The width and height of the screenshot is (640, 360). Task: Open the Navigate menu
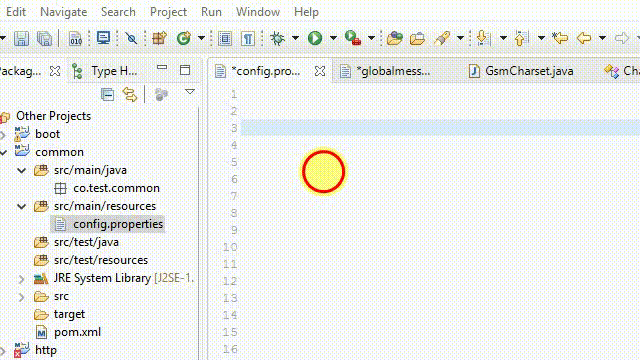(x=64, y=12)
